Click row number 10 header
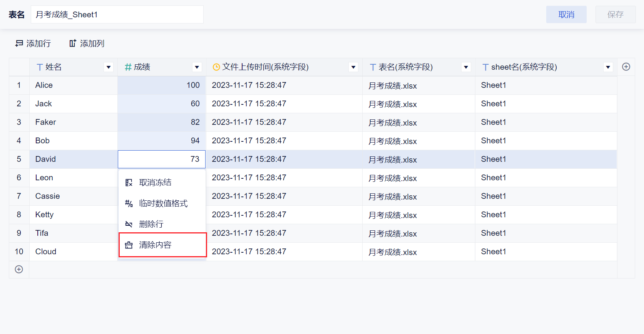The image size is (644, 334). click(x=19, y=252)
